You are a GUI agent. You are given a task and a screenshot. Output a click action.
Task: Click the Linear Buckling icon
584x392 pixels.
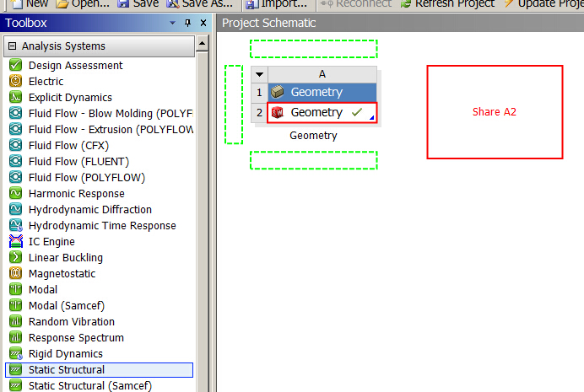pyautogui.click(x=15, y=257)
